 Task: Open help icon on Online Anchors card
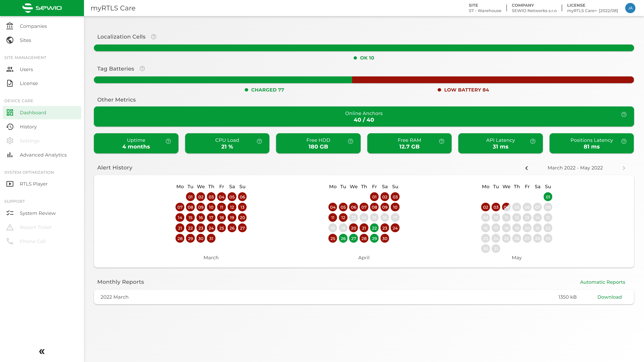click(x=624, y=114)
